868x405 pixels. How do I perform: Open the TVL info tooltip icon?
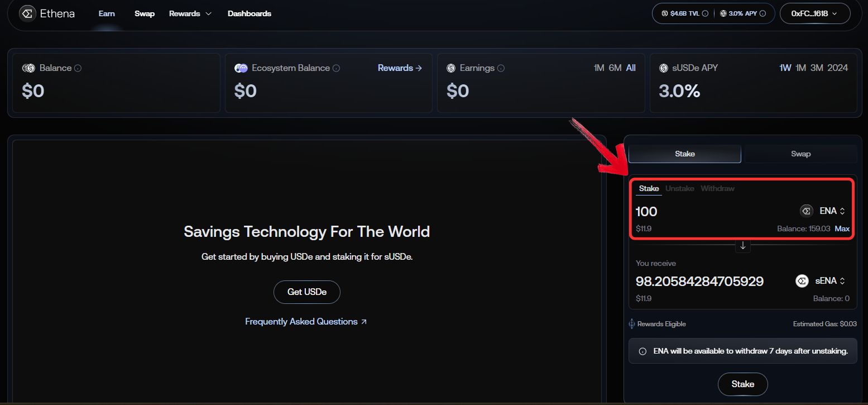coord(705,13)
